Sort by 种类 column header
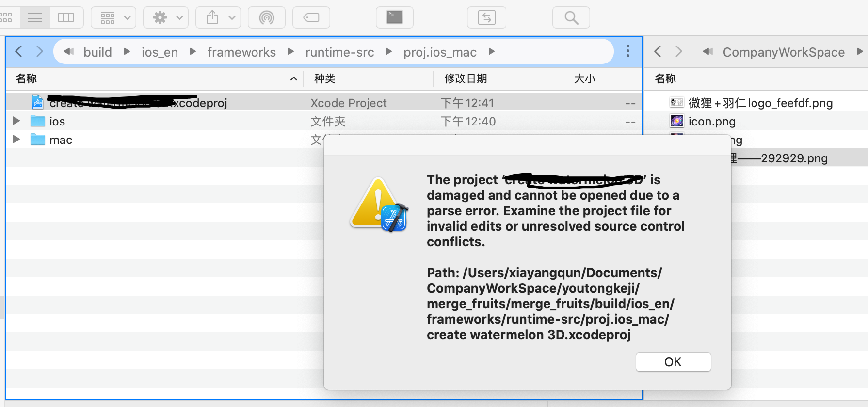This screenshot has height=407, width=868. click(325, 78)
